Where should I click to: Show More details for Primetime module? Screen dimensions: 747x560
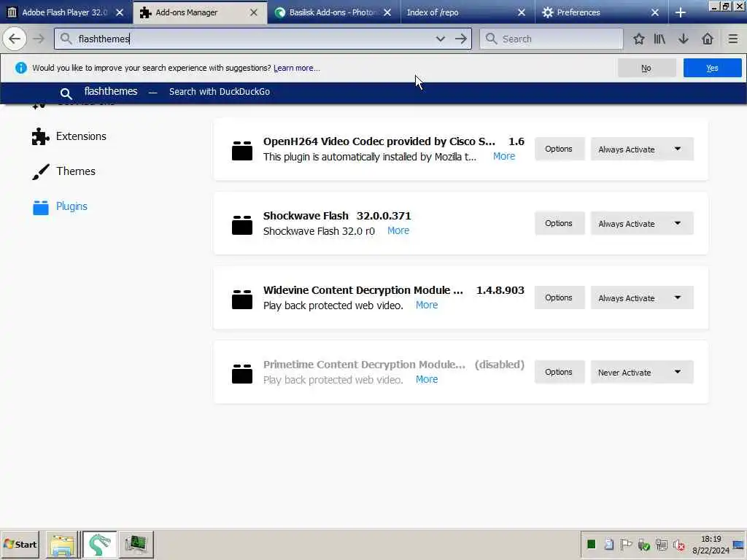coord(426,379)
